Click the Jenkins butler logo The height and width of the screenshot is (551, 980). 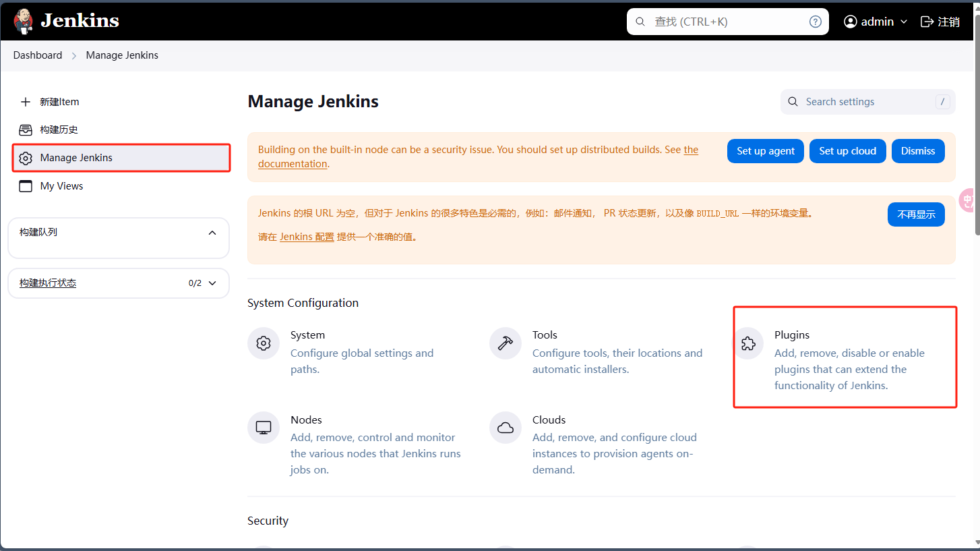(23, 22)
